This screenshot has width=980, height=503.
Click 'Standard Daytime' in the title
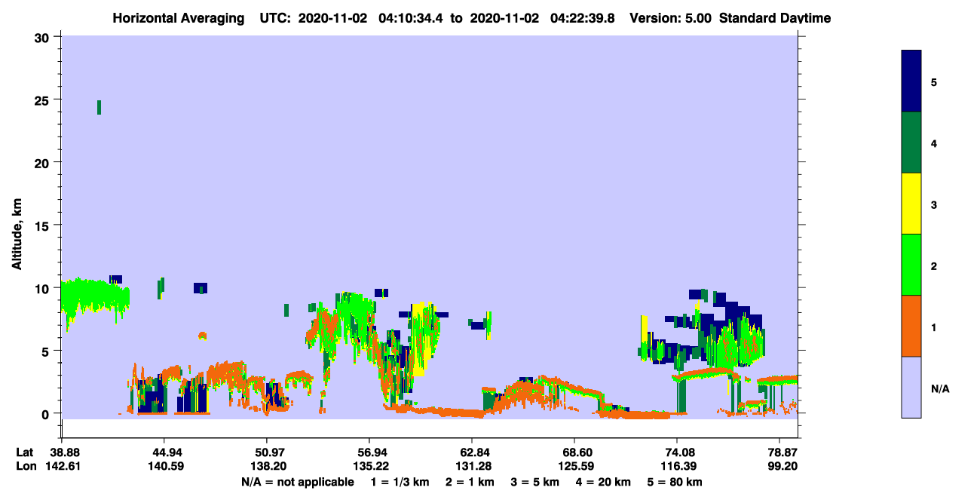[775, 18]
